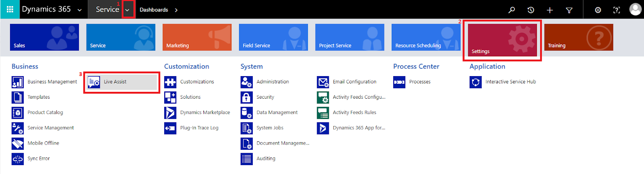Click the Document Management icon
The height and width of the screenshot is (174, 644).
(x=247, y=143)
